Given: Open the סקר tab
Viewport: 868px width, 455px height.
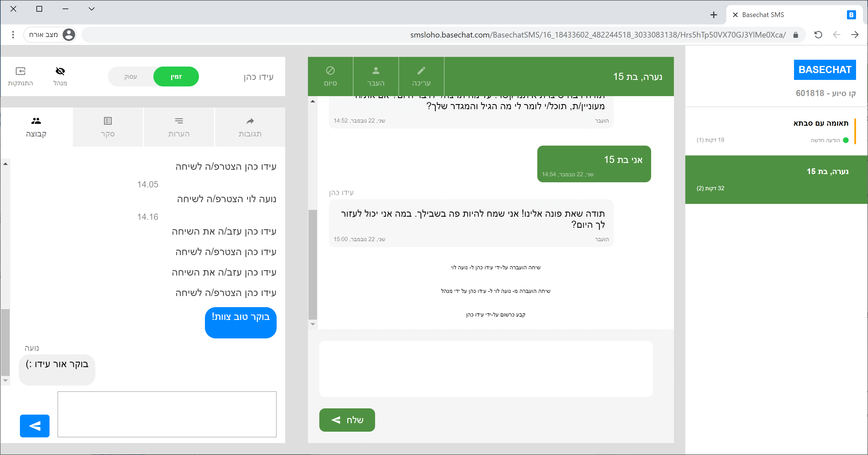Looking at the screenshot, I should (108, 127).
